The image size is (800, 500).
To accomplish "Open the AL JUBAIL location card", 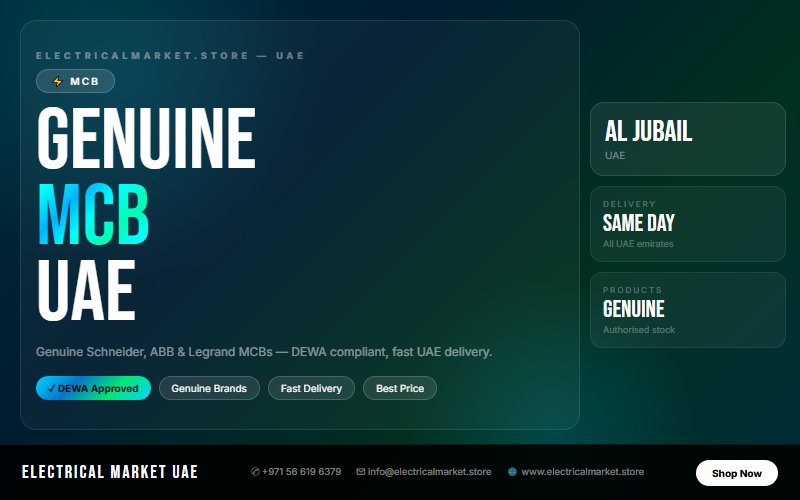I will (x=688, y=139).
